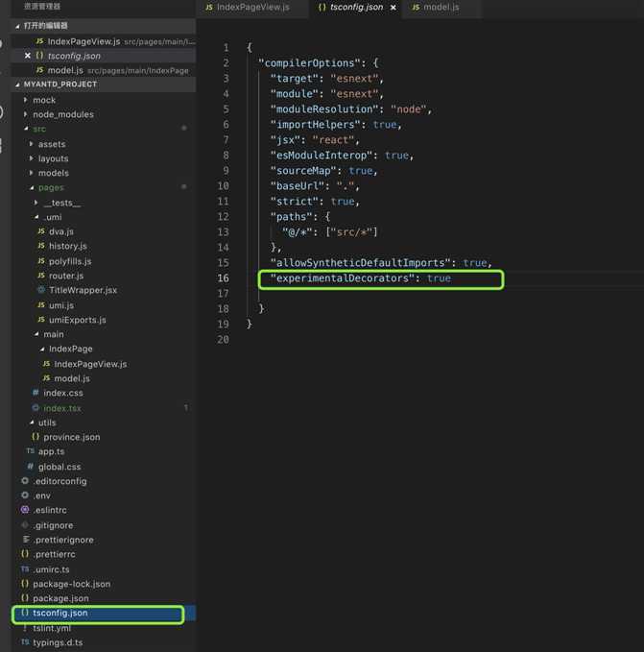The width and height of the screenshot is (644, 652).
Task: Expand the __tests__ folder arrow
Action: [x=36, y=203]
